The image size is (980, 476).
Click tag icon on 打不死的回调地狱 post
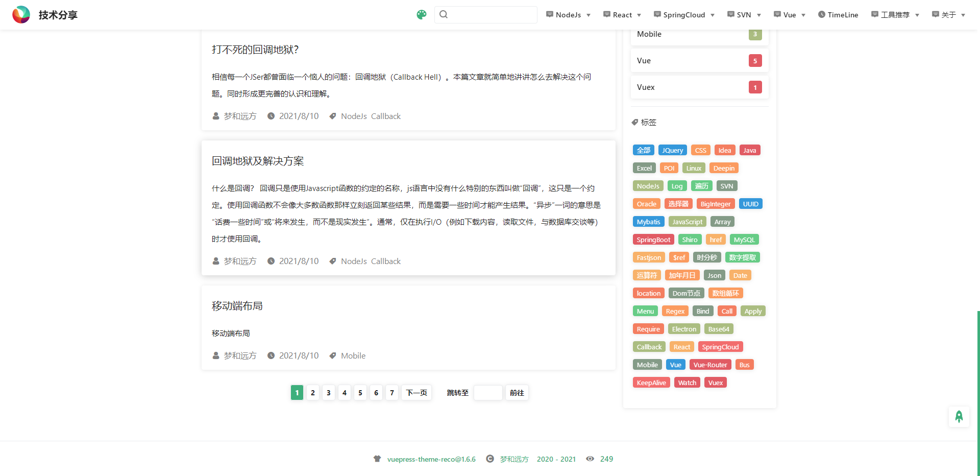point(333,116)
